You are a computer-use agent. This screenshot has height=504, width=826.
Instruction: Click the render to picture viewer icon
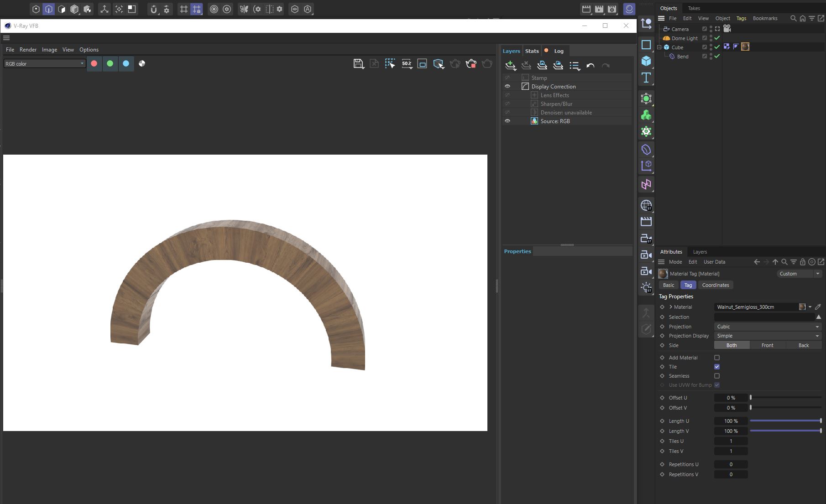click(599, 9)
